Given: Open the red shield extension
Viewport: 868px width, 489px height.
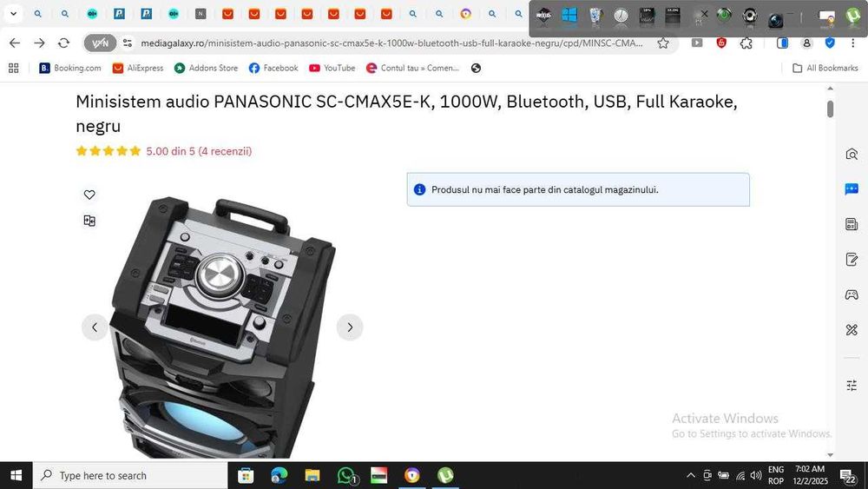Looking at the screenshot, I should point(721,43).
